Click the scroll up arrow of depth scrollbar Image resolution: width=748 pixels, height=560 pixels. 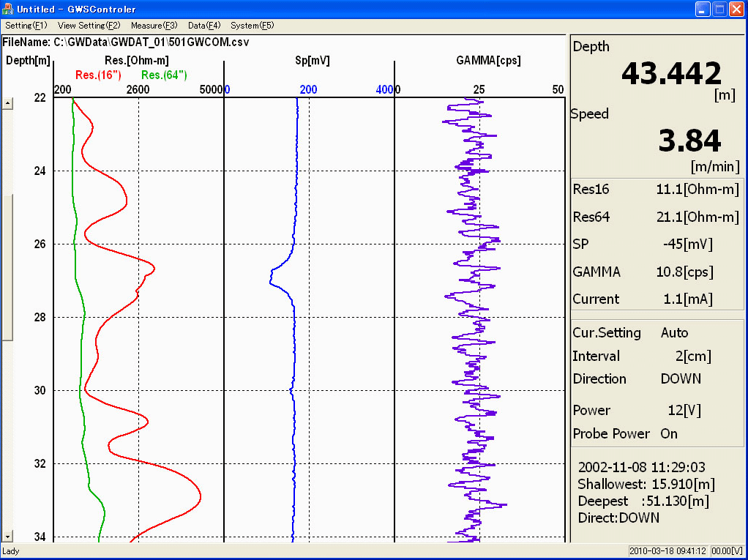pos(8,104)
